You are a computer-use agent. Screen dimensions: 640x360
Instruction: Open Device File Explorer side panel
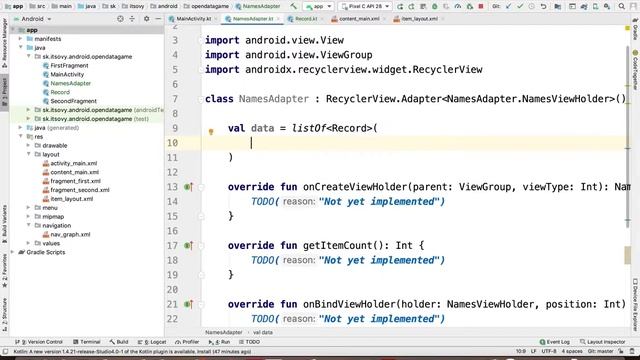click(635, 304)
